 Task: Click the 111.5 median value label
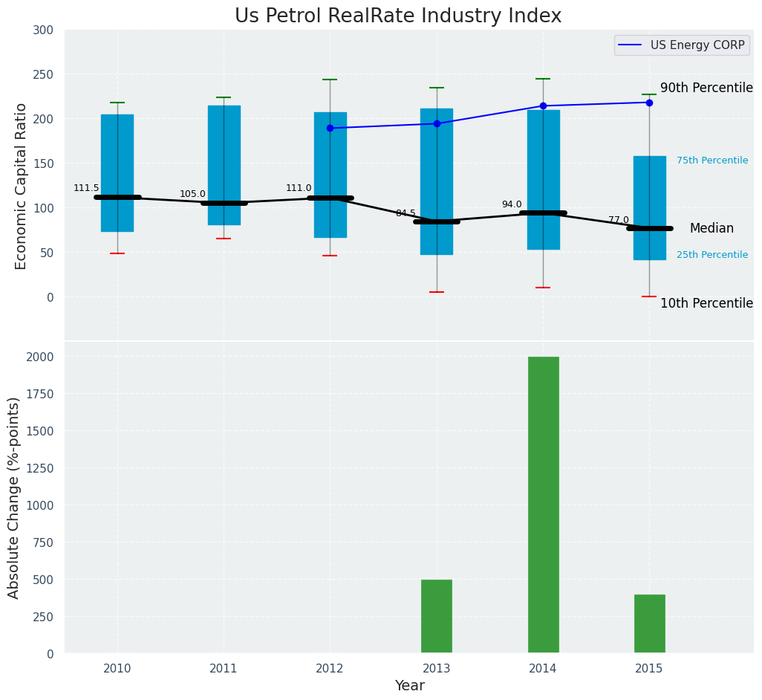(x=86, y=189)
